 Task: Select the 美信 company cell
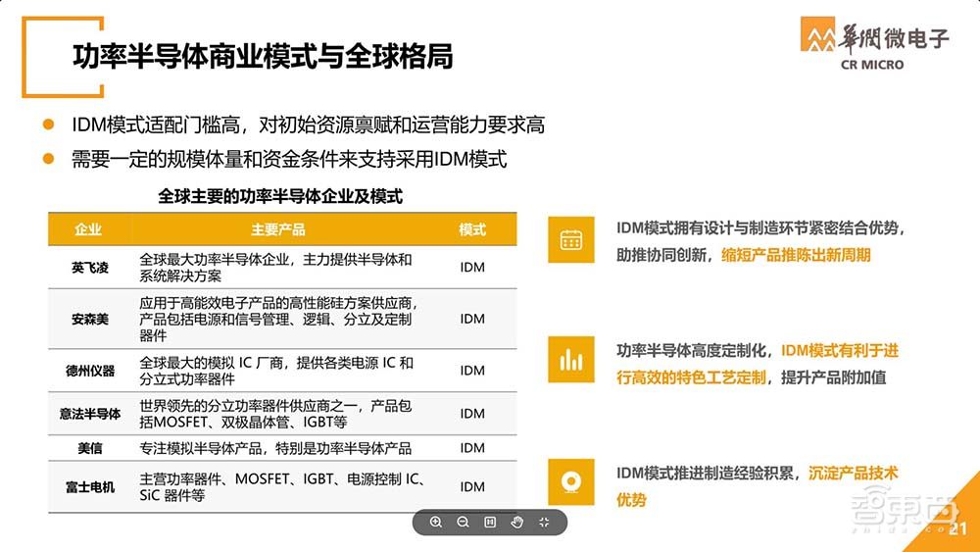pos(90,448)
